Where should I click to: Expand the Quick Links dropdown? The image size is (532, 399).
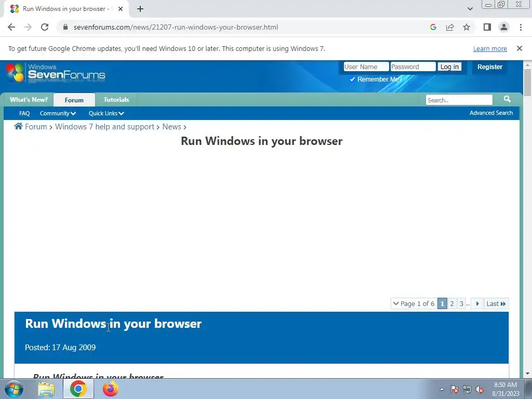[106, 113]
